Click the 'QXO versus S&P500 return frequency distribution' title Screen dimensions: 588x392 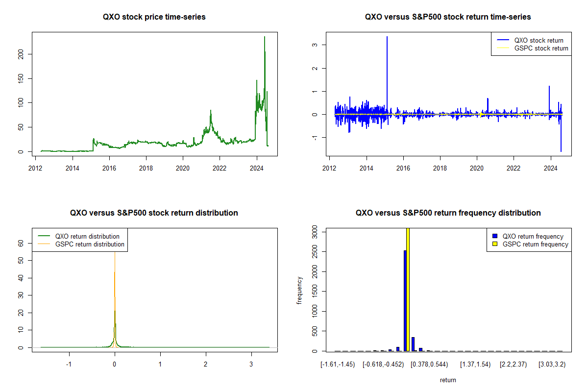click(448, 213)
